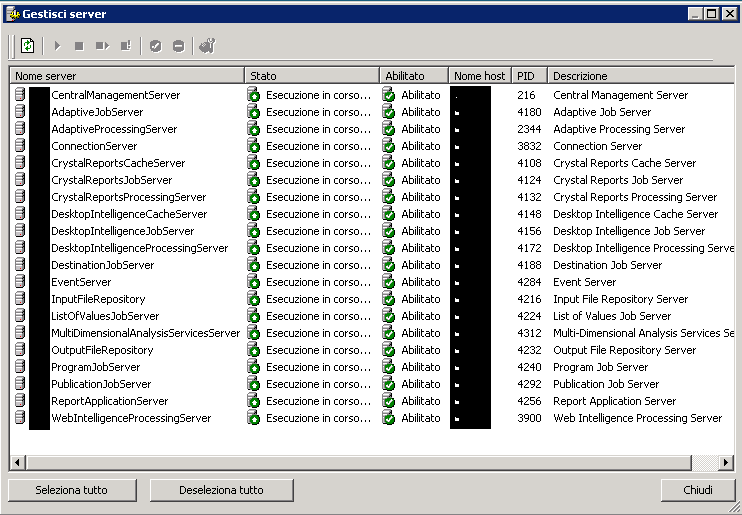This screenshot has height=515, width=742.
Task: Sort by the PID column header
Action: [530, 76]
